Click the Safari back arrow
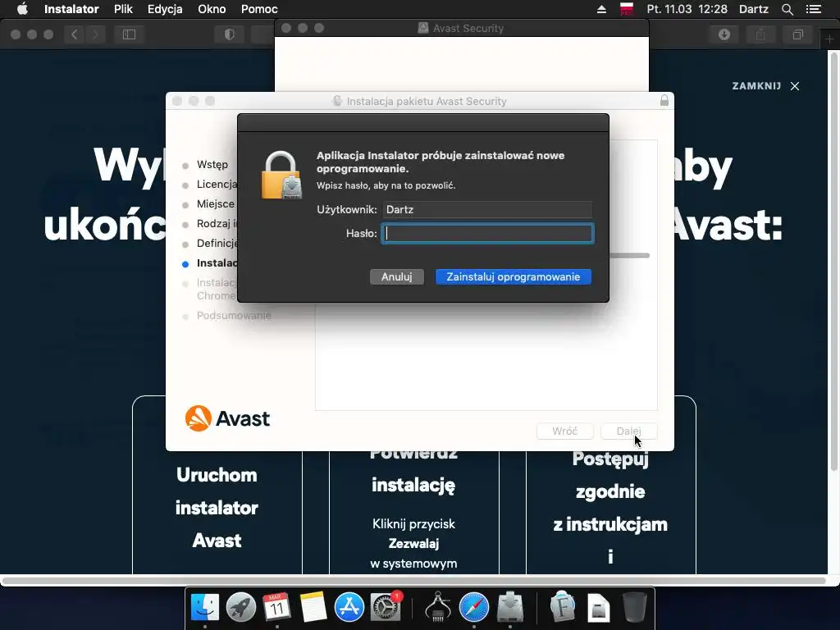This screenshot has width=840, height=630. 75,34
